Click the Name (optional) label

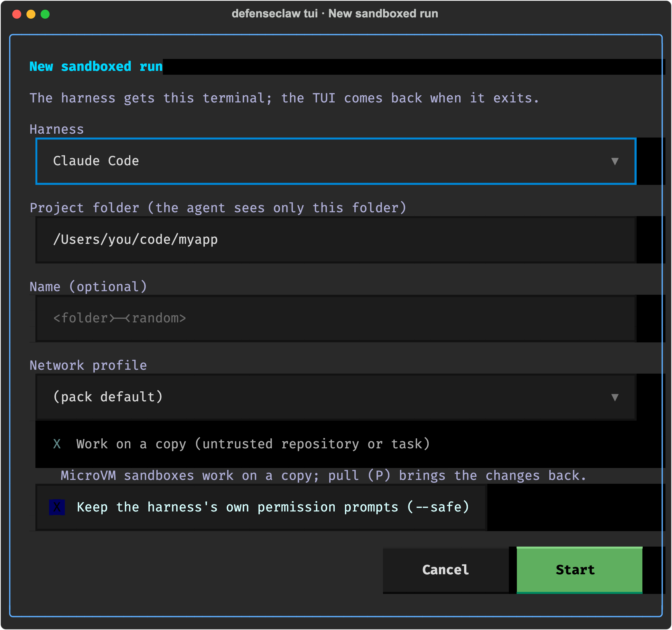[88, 287]
